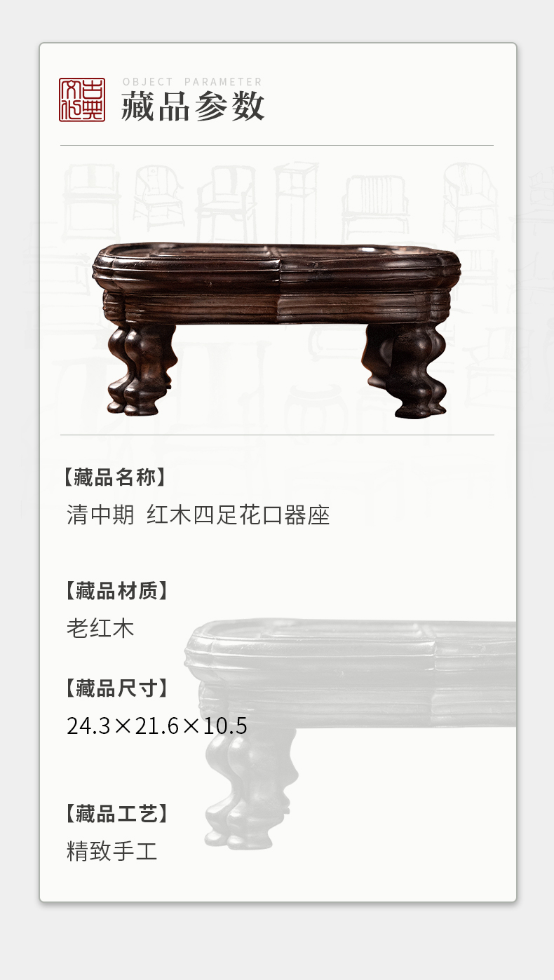Click the main wooden stand product photo
Screen dimensions: 554x980
coord(277,330)
